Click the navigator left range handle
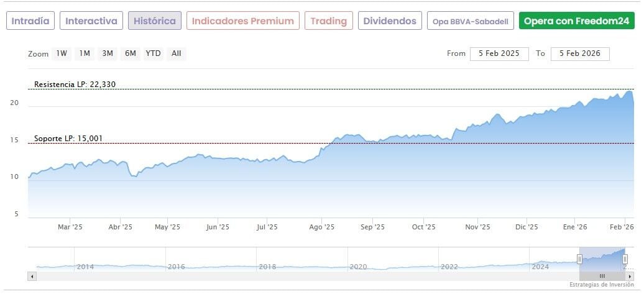The image size is (644, 294). (x=579, y=259)
